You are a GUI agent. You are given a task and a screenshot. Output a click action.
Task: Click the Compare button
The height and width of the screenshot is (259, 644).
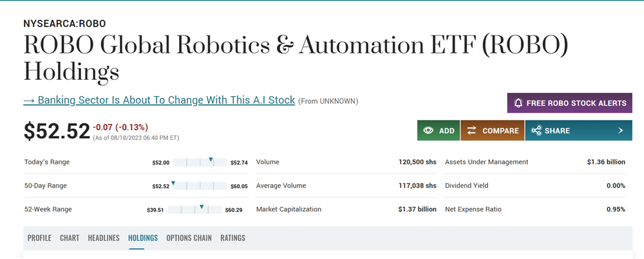click(492, 131)
